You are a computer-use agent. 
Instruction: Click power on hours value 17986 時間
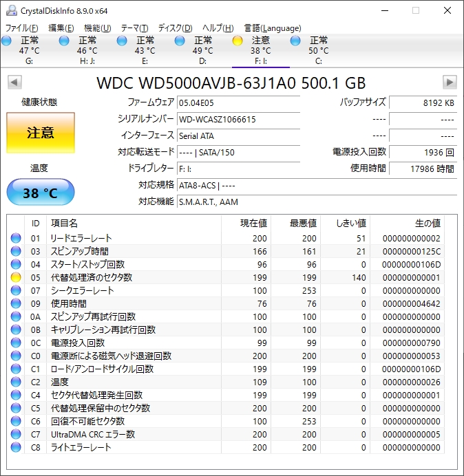click(423, 169)
